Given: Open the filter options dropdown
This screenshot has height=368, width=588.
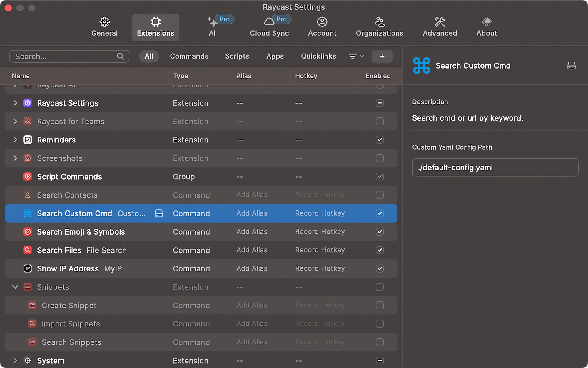Looking at the screenshot, I should point(356,56).
